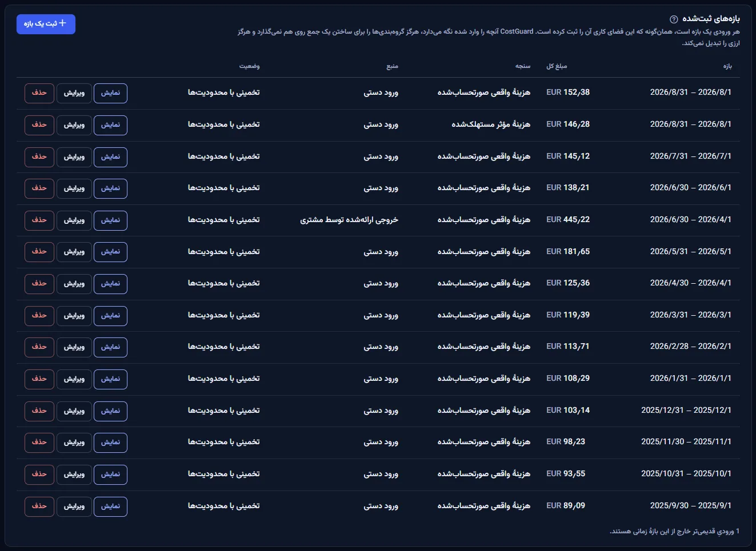Select the خروجی ارائه‌شده توسط مشتری source cell

pos(349,220)
